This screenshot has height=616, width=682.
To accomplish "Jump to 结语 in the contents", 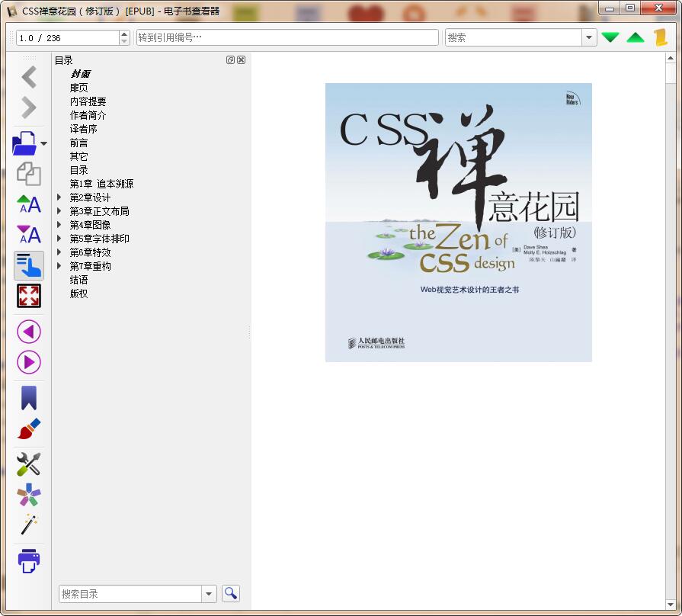I will [x=78, y=280].
